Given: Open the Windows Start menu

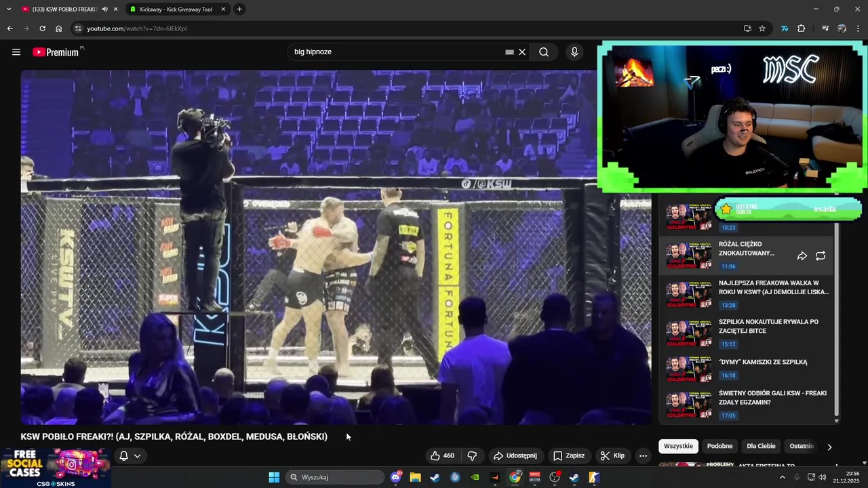Looking at the screenshot, I should [x=274, y=477].
